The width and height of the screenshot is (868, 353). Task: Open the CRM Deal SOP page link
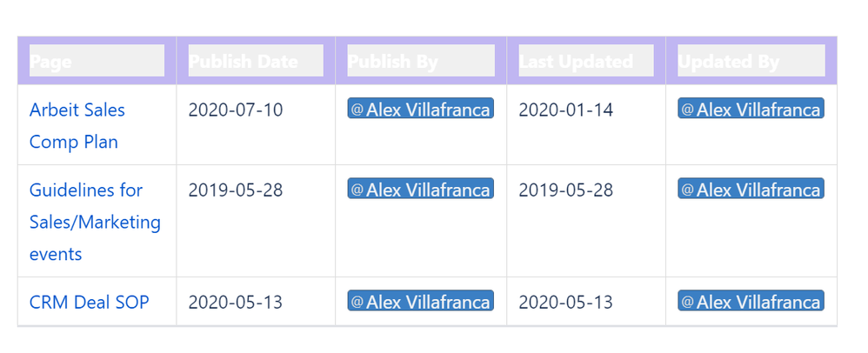point(89,302)
